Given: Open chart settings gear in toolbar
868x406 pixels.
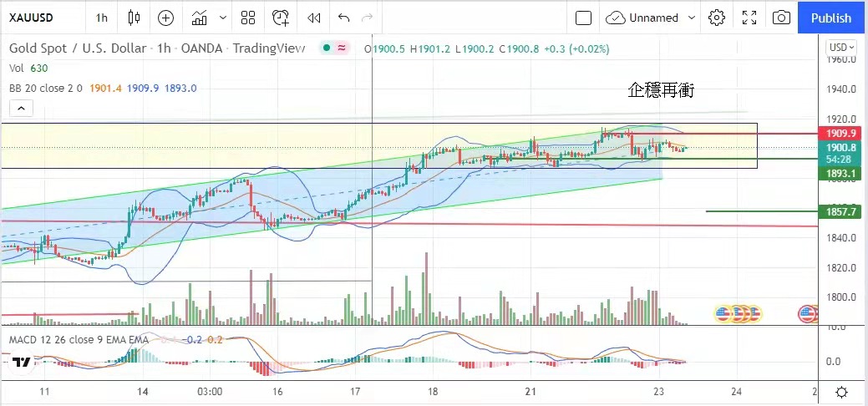Looking at the screenshot, I should pos(716,18).
